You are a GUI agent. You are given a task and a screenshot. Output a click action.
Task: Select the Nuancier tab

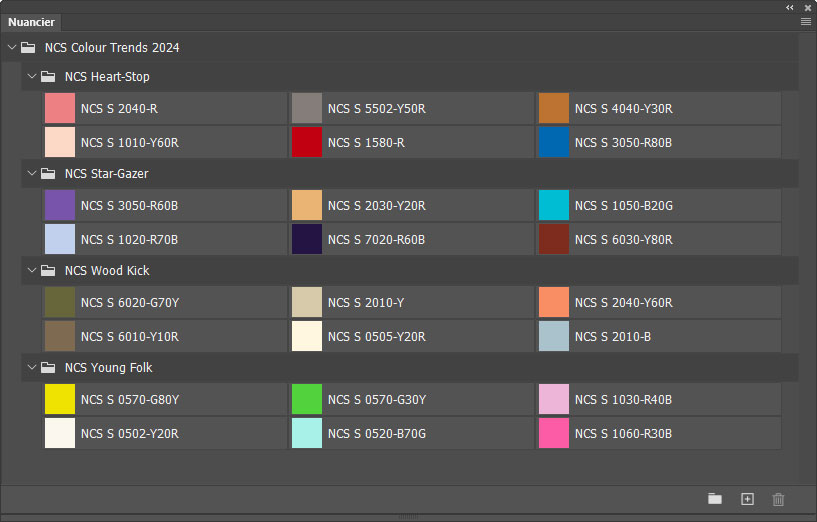pyautogui.click(x=31, y=22)
